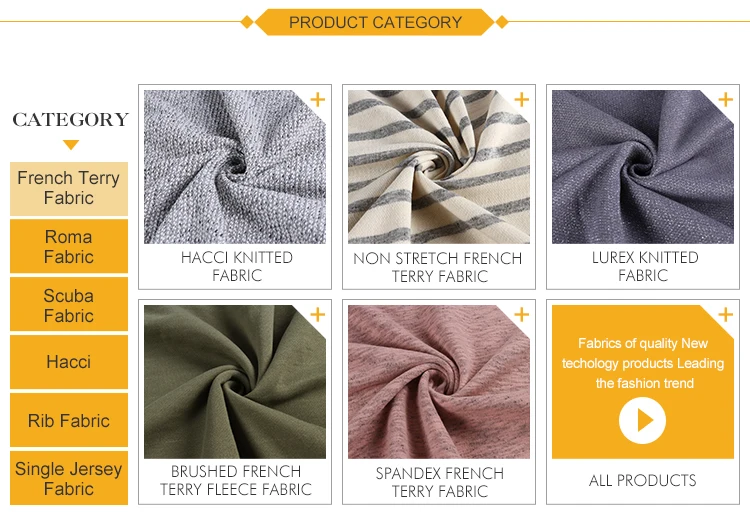750x527 pixels.
Task: Click the Lurex Knitted Fabric label
Action: (644, 266)
